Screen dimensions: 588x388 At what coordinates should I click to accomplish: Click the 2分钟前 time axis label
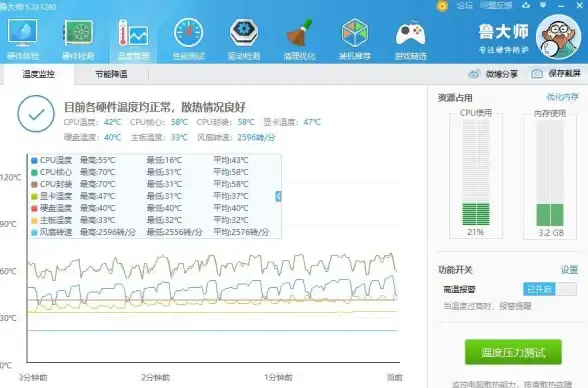click(x=156, y=377)
